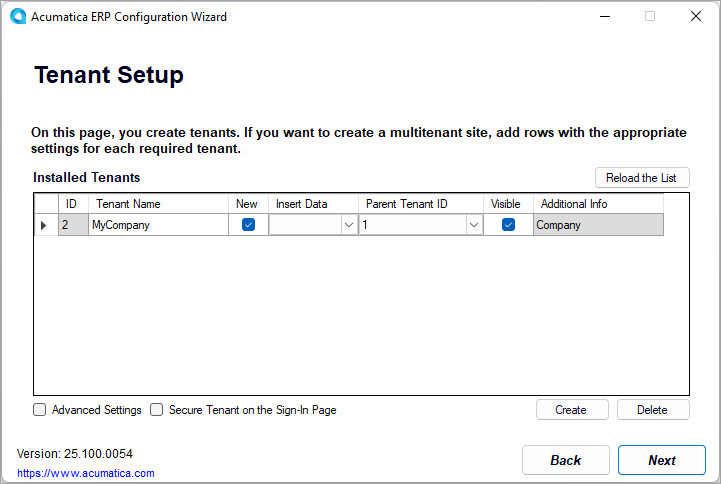This screenshot has height=484, width=721.
Task: Click the Installed Tenants label
Action: 86,177
